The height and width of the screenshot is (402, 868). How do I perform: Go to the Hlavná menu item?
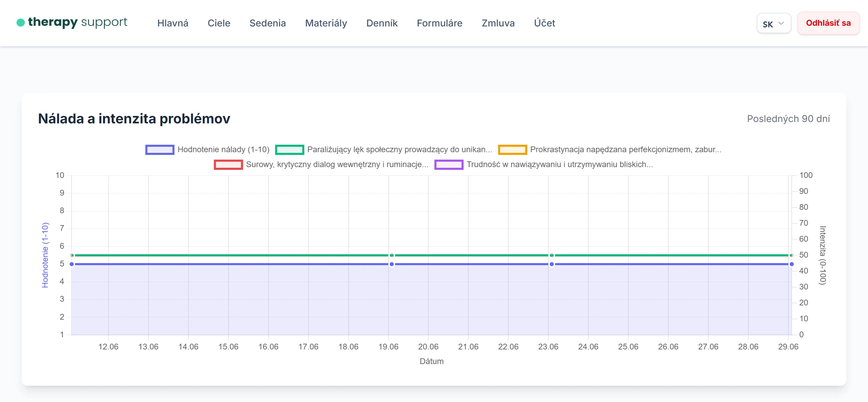tap(173, 23)
